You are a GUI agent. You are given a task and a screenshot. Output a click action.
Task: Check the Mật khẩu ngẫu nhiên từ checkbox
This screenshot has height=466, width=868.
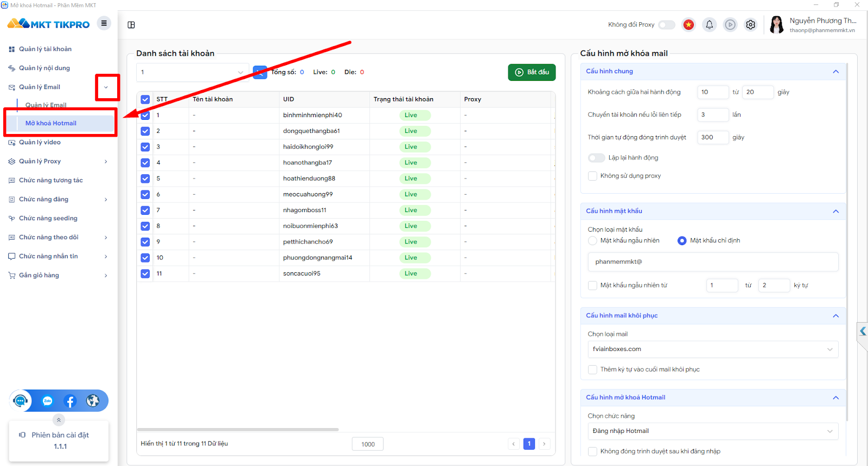click(592, 285)
